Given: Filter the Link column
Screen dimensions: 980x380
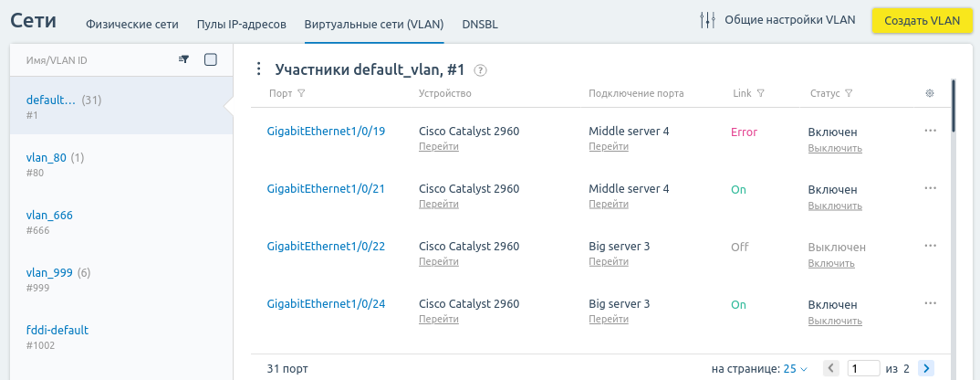Looking at the screenshot, I should click(761, 93).
